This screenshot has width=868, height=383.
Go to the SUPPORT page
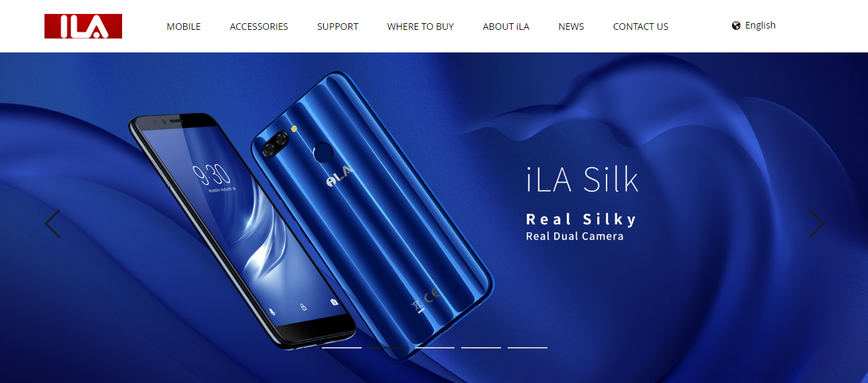coord(338,27)
